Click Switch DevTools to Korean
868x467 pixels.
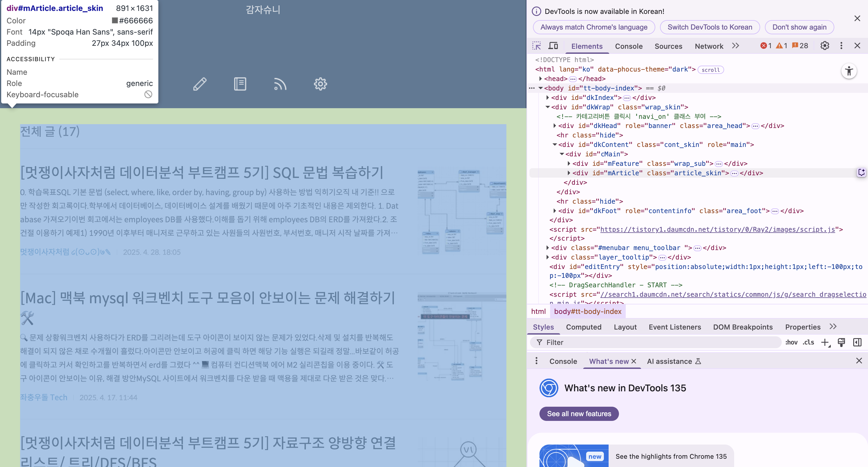710,27
